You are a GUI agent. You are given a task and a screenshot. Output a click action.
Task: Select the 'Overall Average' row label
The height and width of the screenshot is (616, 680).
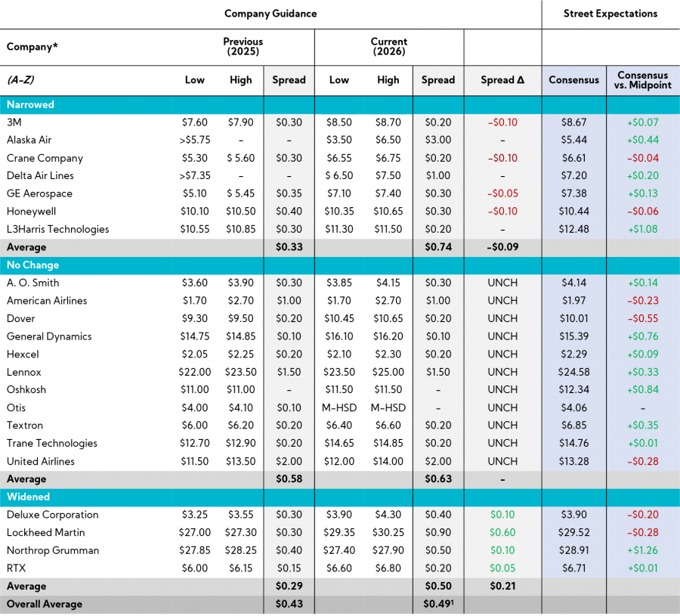coord(45,605)
